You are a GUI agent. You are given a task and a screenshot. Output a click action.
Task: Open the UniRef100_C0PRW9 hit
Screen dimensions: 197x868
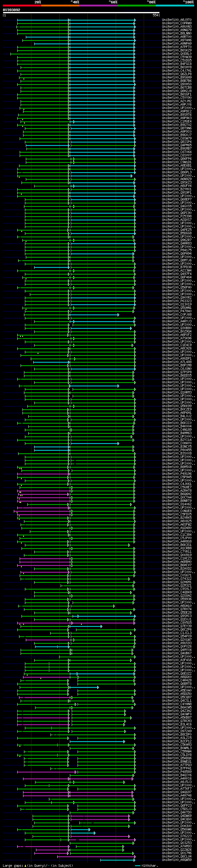(x=177, y=23)
